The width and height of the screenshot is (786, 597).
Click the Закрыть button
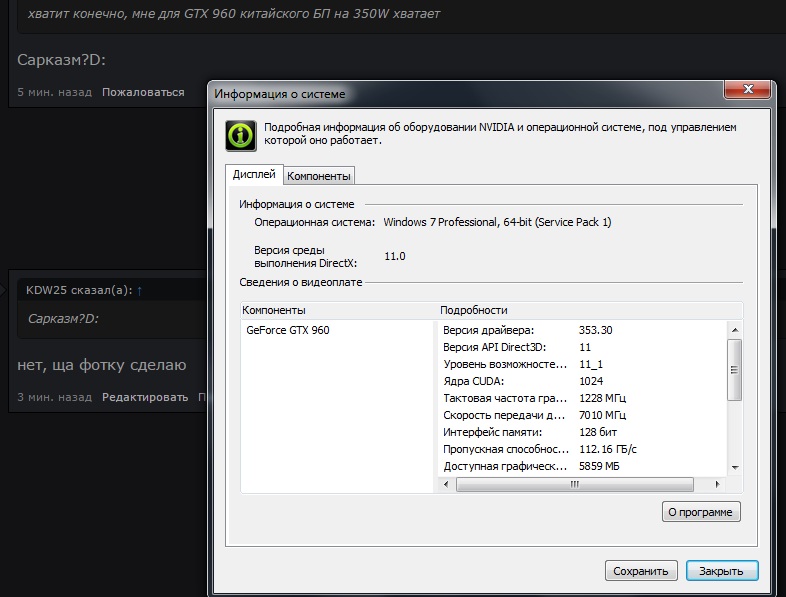tap(721, 571)
